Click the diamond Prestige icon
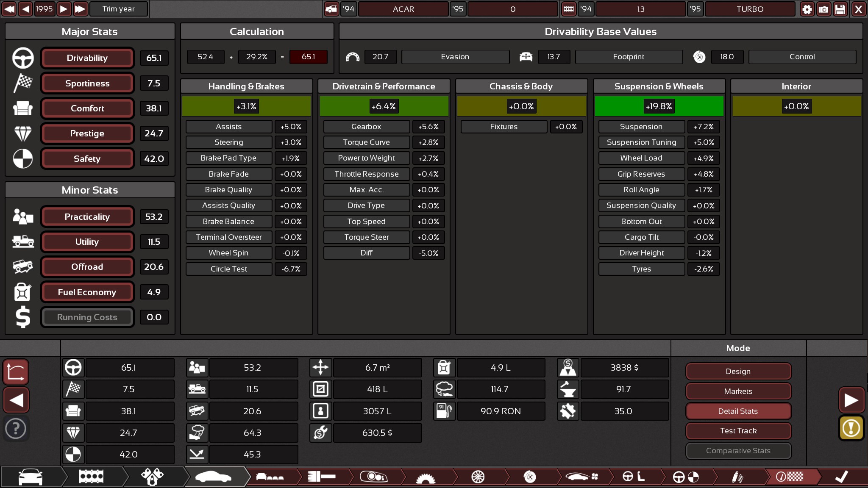Image resolution: width=868 pixels, height=488 pixels. click(x=23, y=134)
